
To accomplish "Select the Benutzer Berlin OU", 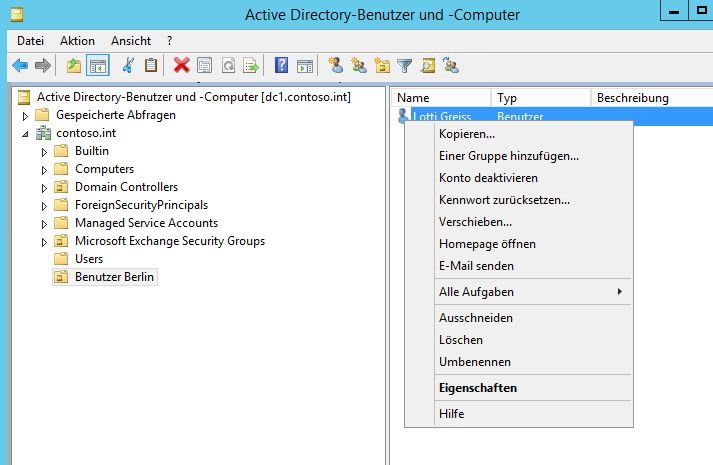I will click(x=114, y=277).
